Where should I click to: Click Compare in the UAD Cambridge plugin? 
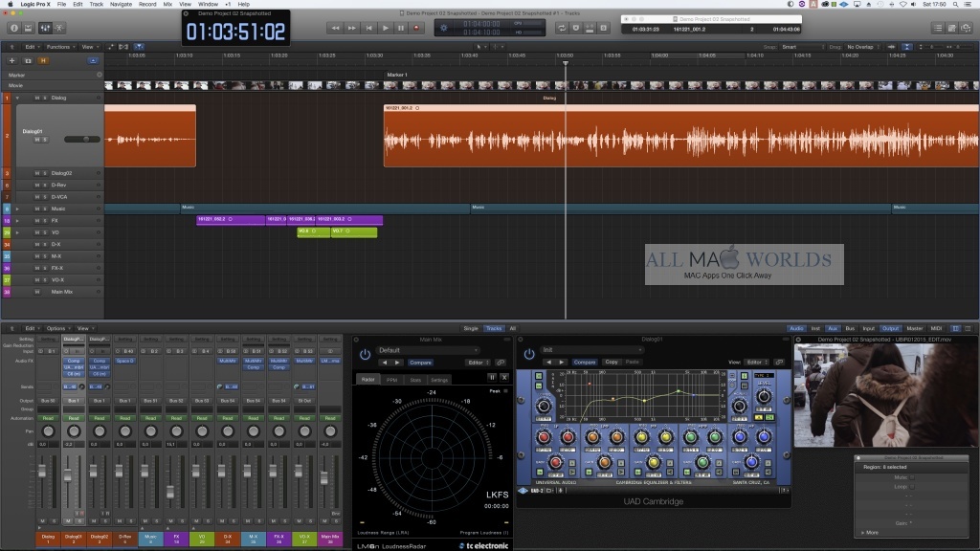pyautogui.click(x=585, y=362)
